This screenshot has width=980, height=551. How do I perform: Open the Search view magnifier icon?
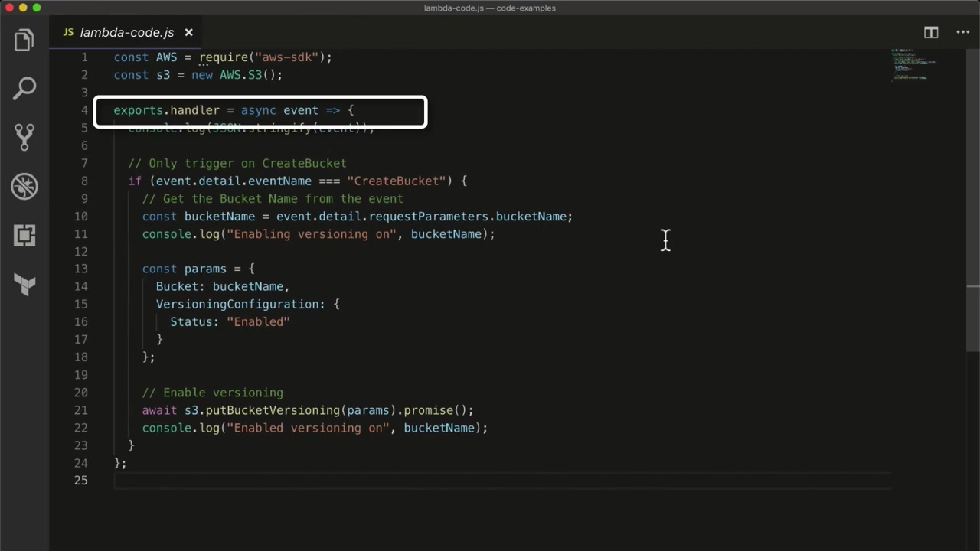tap(24, 88)
